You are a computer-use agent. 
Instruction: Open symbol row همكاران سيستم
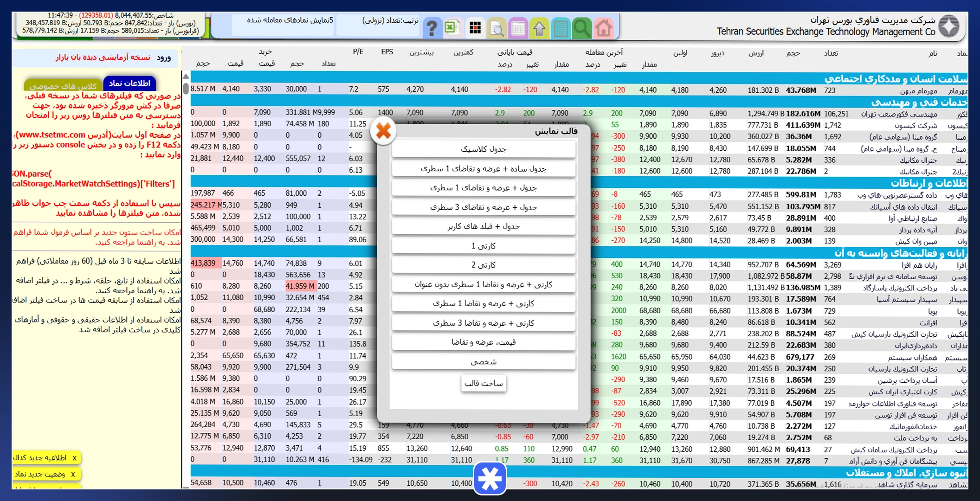(x=913, y=357)
